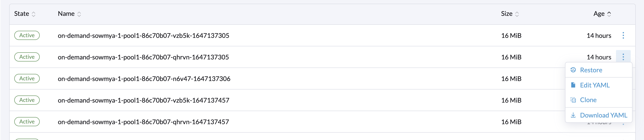Click the Edit YAML document icon
This screenshot has height=140, width=644.
pos(573,85)
